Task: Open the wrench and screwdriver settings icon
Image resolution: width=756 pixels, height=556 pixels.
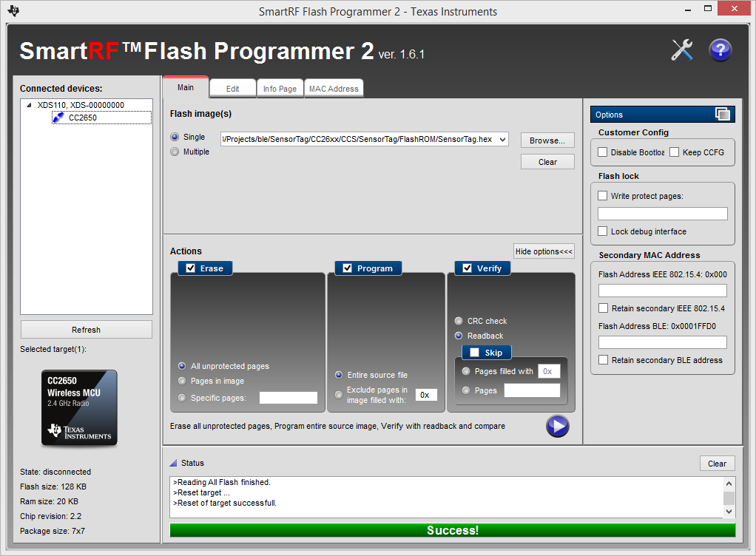Action: (682, 50)
